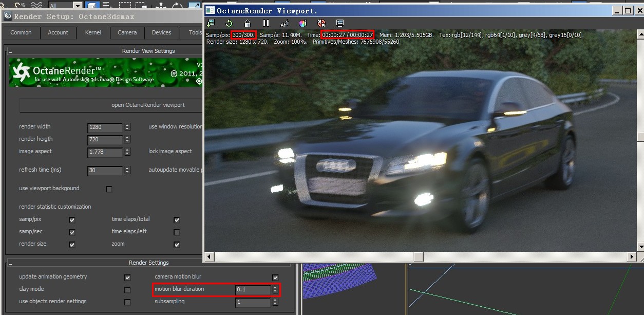Viewport: 644px width, 315px height.
Task: Switch to the Common tab
Action: pos(21,32)
